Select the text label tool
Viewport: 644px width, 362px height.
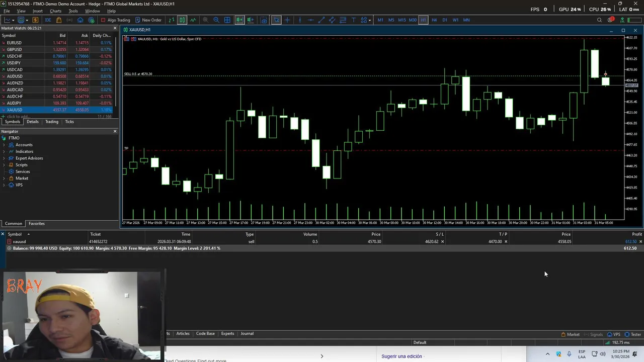[x=354, y=20]
